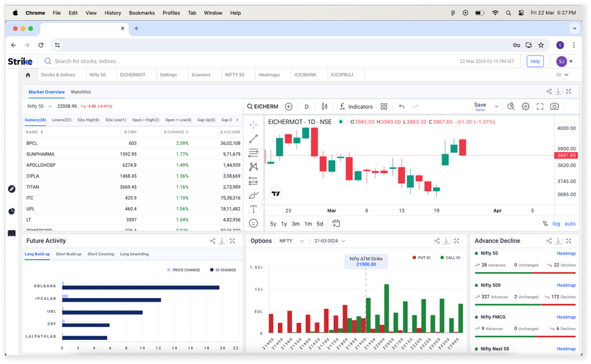The image size is (591, 364).
Task: Open the Nifty 50 index dropdown
Action: point(40,106)
